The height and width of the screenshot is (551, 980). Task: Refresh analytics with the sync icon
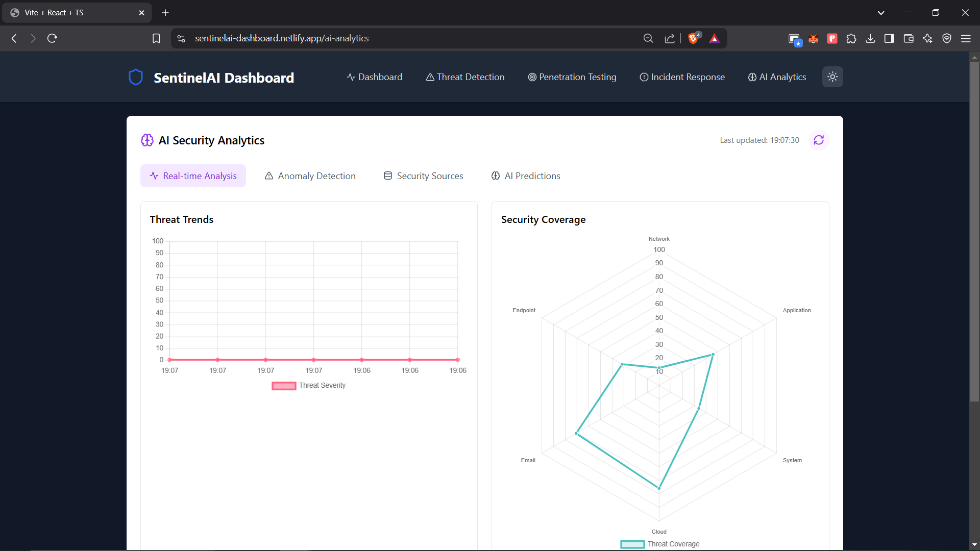coord(819,140)
